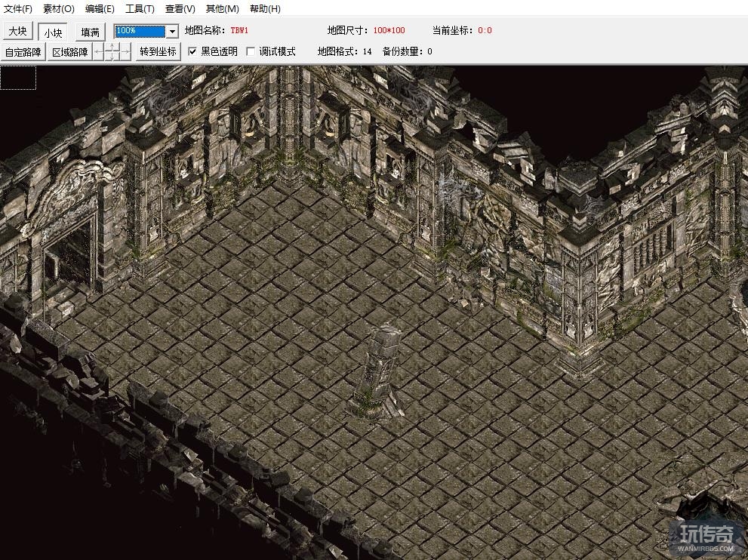Click the dotted selection tile at map origin

click(x=18, y=78)
